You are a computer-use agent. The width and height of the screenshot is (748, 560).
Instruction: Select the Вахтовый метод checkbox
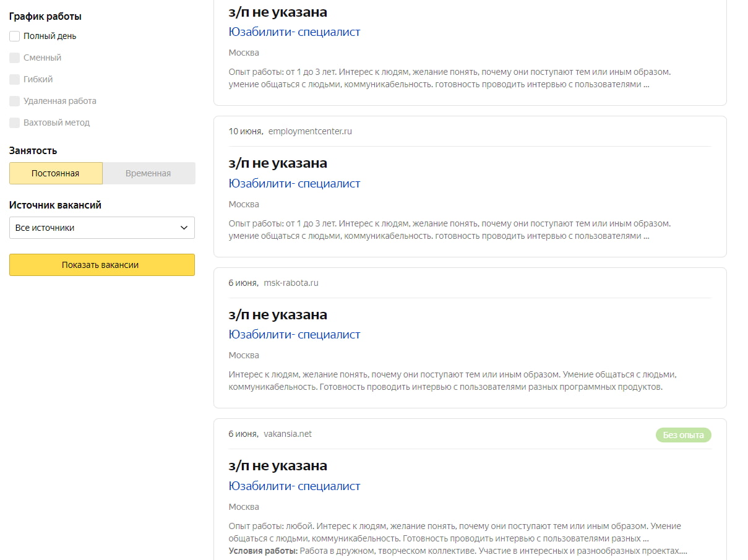(x=15, y=123)
